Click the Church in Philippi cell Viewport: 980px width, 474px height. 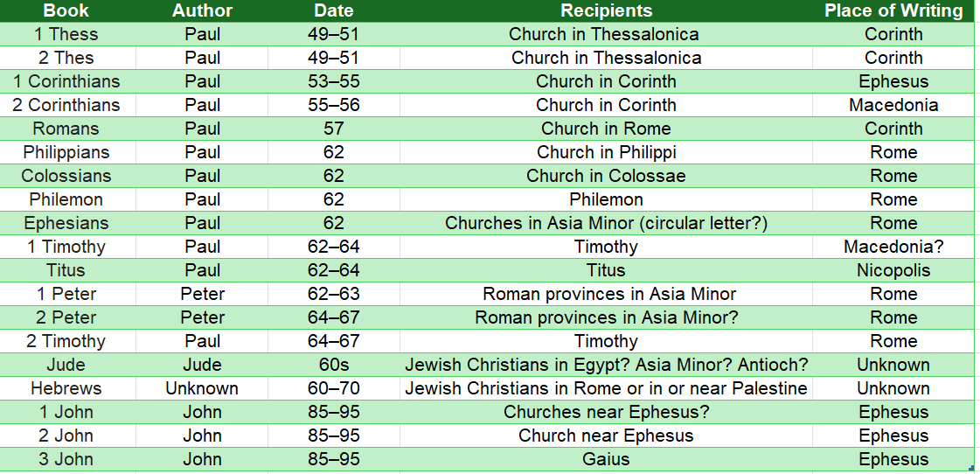click(606, 152)
